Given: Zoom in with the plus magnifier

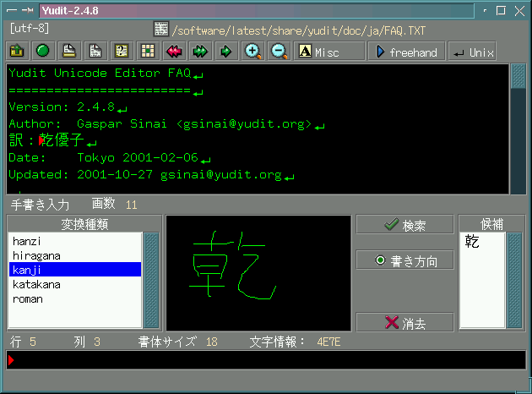Looking at the screenshot, I should 252,52.
